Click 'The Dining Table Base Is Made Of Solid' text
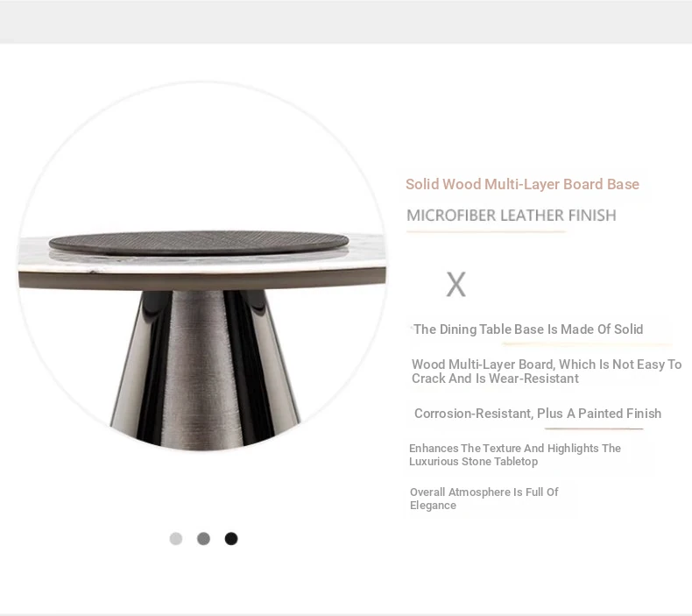The image size is (692, 616). [x=528, y=329]
